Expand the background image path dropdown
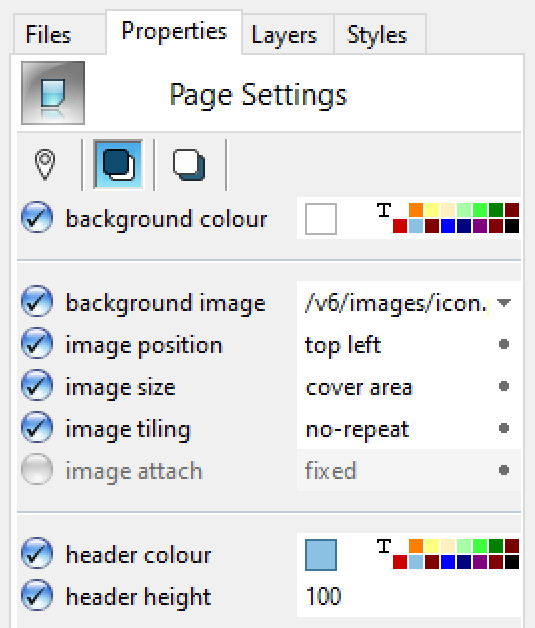 click(x=504, y=302)
